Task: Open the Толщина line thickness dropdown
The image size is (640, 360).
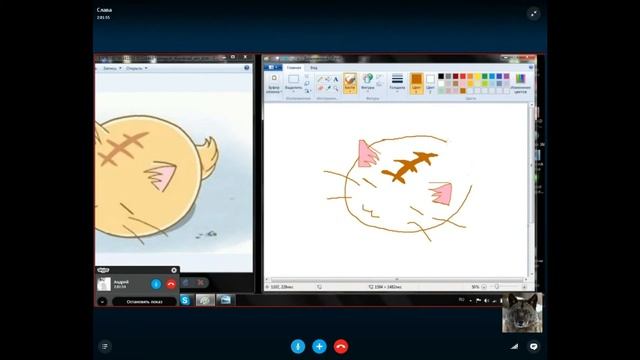Action: click(x=397, y=83)
